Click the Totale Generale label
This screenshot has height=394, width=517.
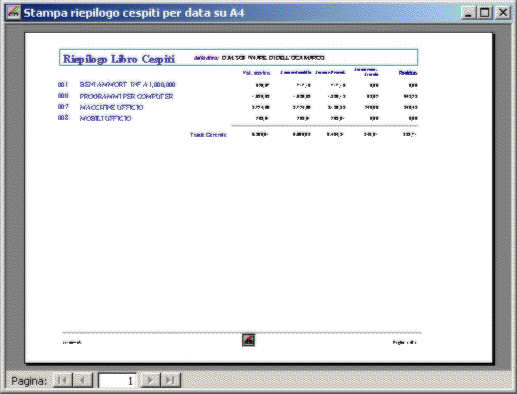[208, 135]
